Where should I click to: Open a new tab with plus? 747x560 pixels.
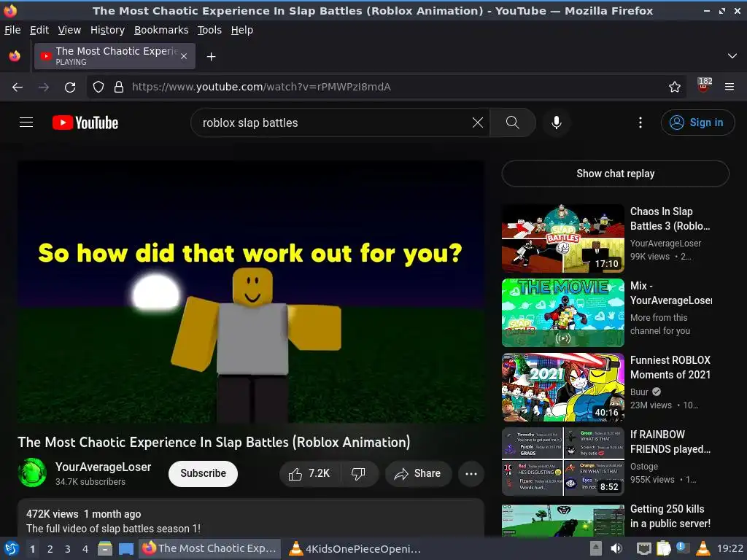pos(211,57)
